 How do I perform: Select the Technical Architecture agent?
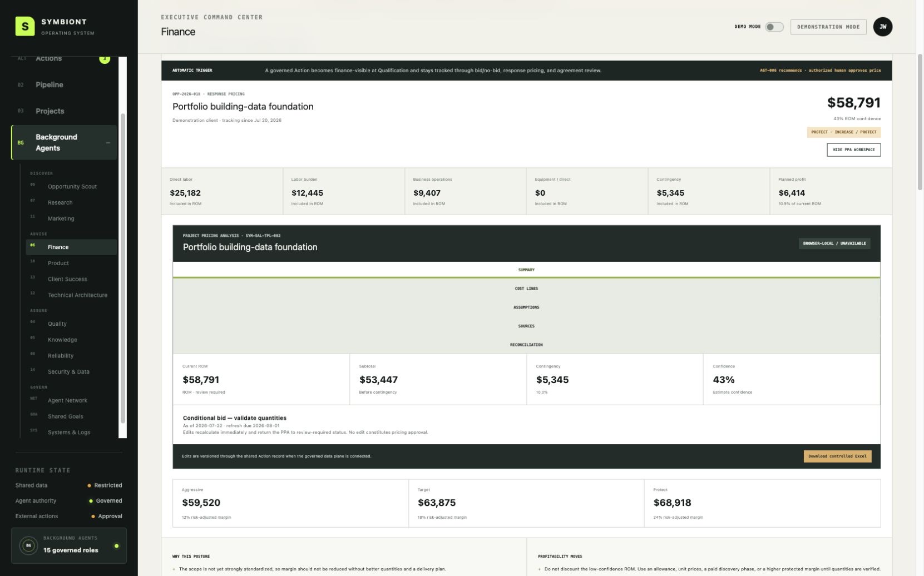pyautogui.click(x=72, y=295)
